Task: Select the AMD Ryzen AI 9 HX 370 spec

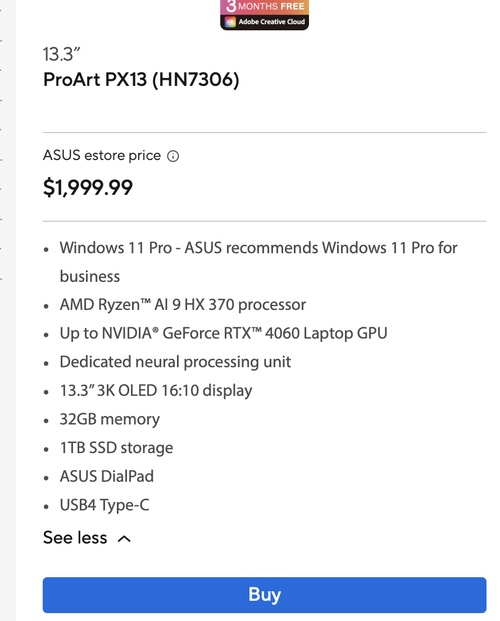Action: tap(183, 305)
